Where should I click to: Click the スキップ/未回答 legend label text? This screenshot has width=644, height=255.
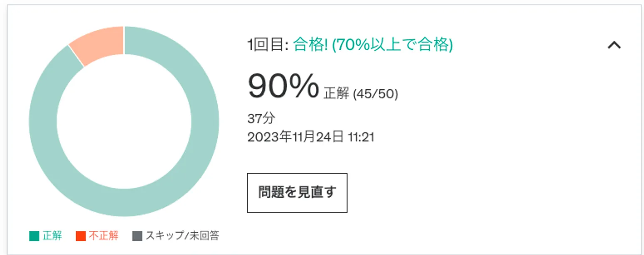point(182,236)
